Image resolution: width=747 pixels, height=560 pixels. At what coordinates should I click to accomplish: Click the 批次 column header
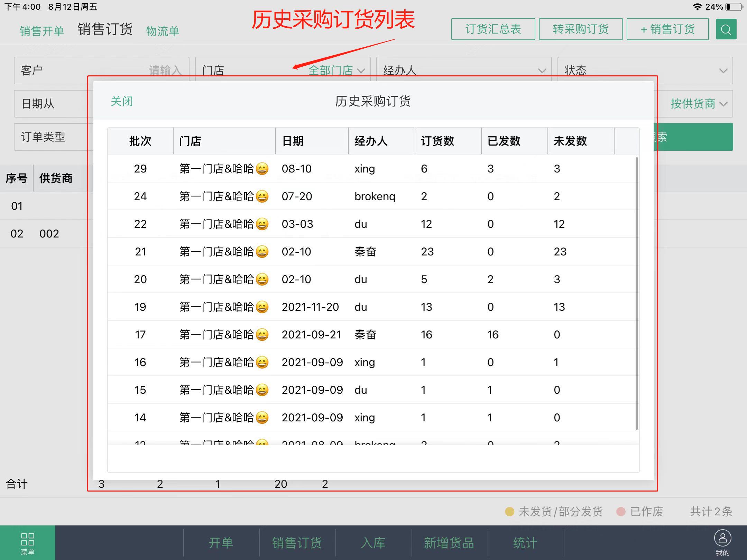(140, 141)
